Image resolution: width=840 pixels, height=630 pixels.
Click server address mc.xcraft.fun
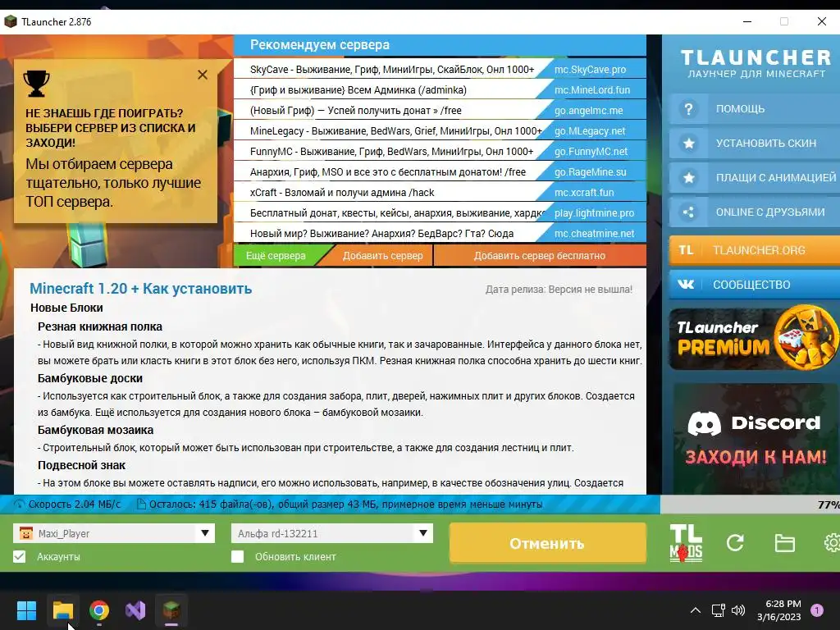tap(584, 192)
